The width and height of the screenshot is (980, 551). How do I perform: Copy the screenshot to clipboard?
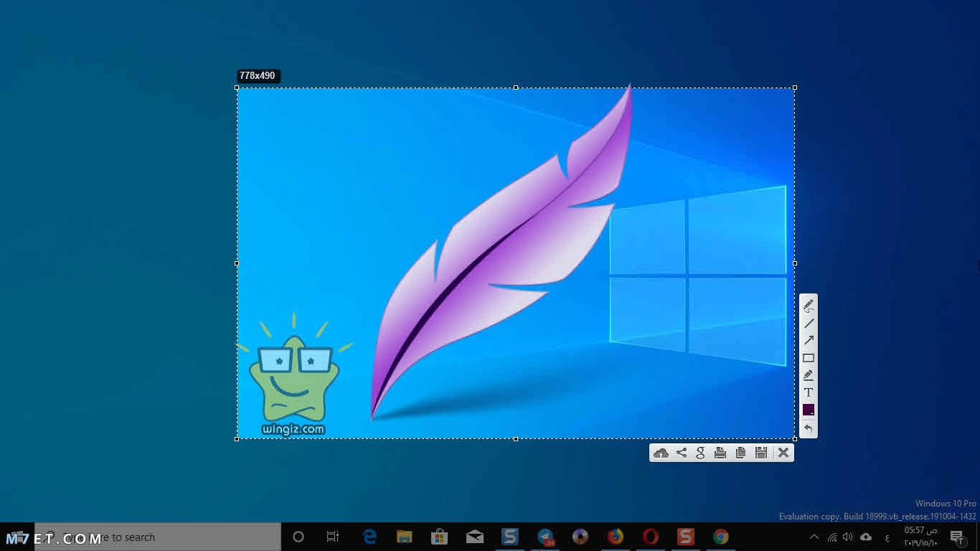740,453
